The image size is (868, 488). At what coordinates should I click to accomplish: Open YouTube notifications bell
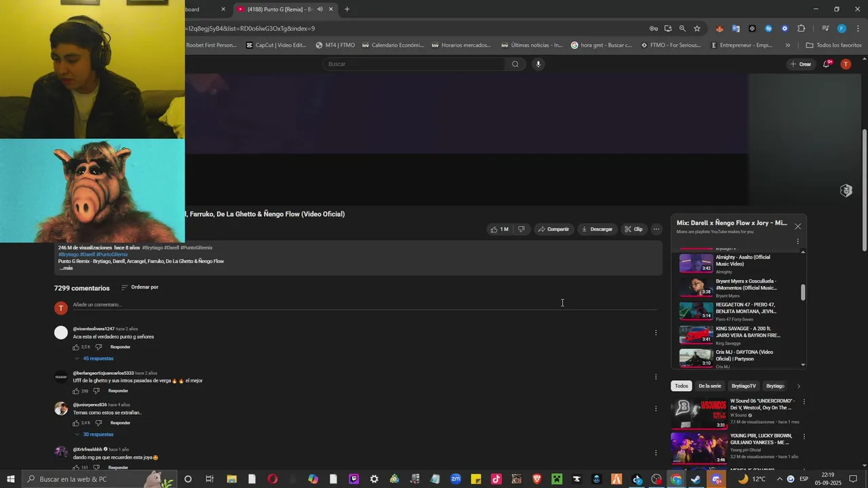827,64
